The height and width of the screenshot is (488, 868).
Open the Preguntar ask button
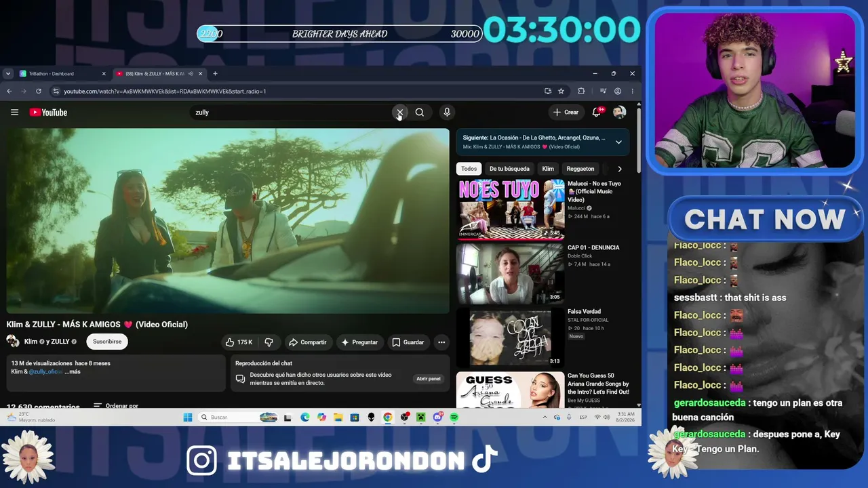tap(359, 342)
